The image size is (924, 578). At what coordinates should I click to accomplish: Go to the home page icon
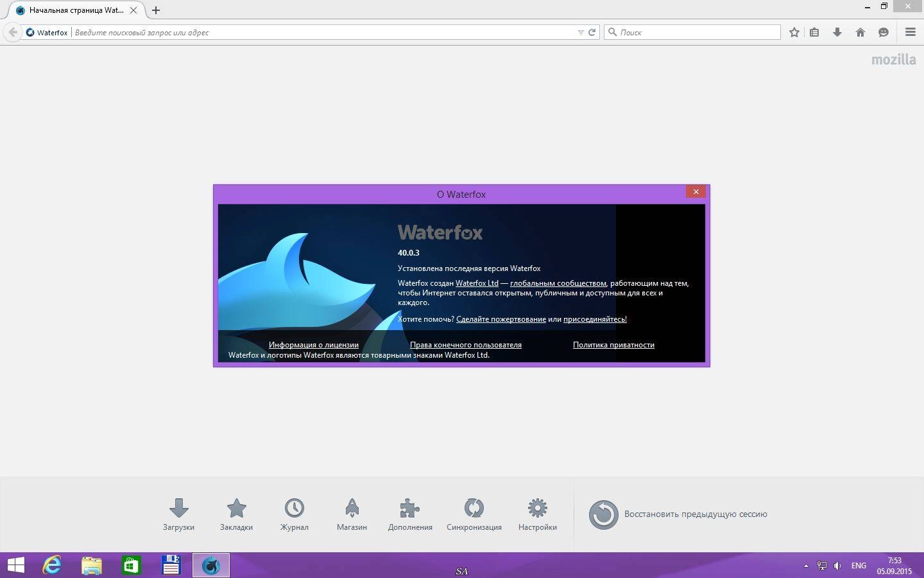click(860, 32)
